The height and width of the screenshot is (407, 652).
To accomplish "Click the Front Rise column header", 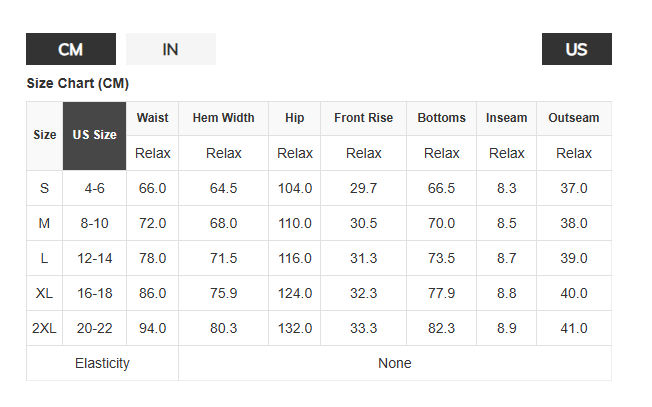I will (363, 118).
